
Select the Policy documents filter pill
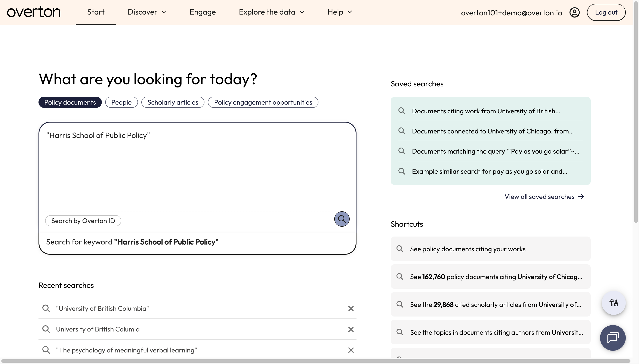[70, 102]
